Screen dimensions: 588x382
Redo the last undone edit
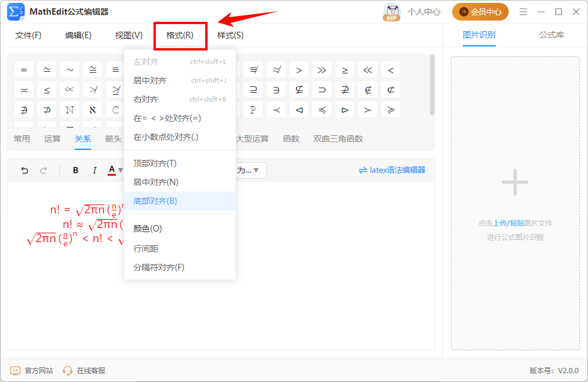tap(44, 170)
